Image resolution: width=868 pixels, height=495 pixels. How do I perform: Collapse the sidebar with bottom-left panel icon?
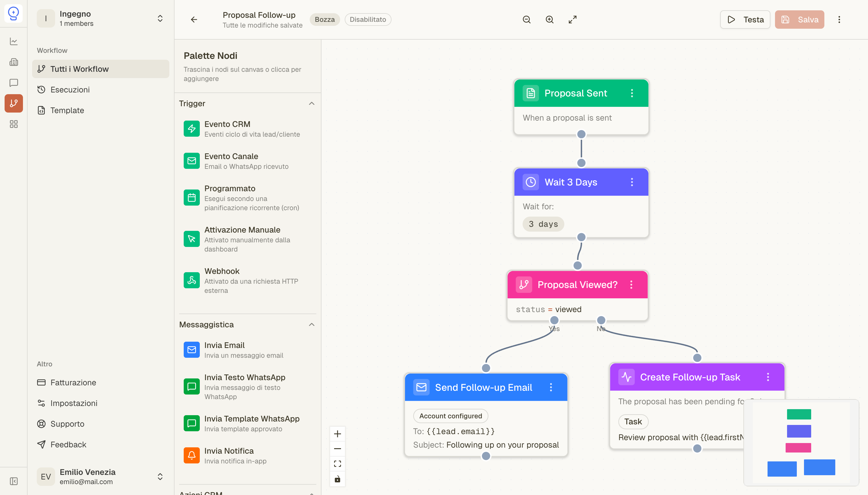pyautogui.click(x=13, y=481)
